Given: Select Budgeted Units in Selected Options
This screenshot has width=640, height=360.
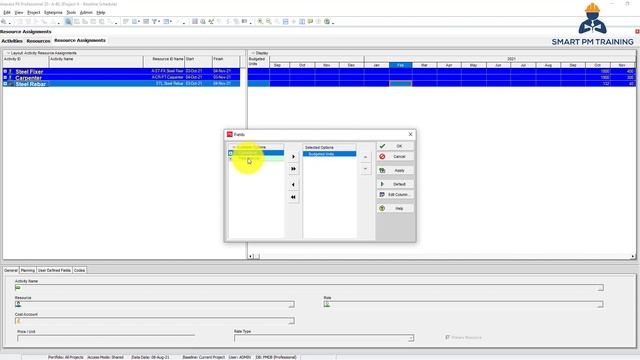Looking at the screenshot, I should (x=329, y=154).
